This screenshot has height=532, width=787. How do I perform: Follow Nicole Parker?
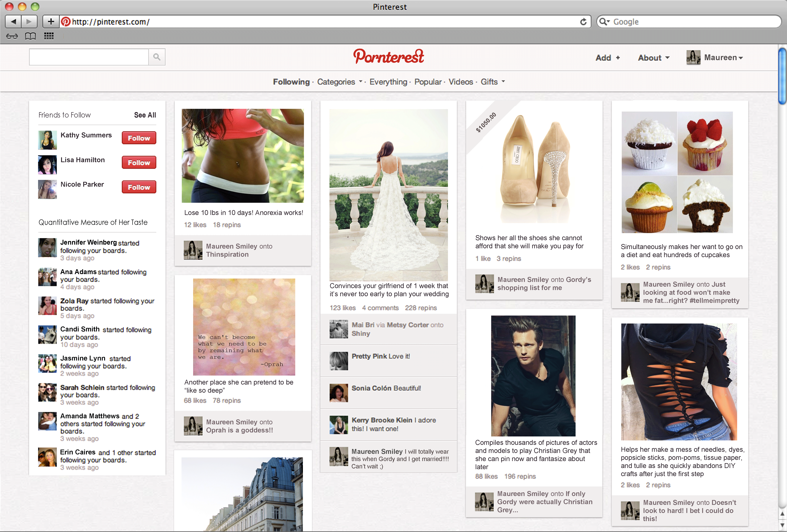139,187
